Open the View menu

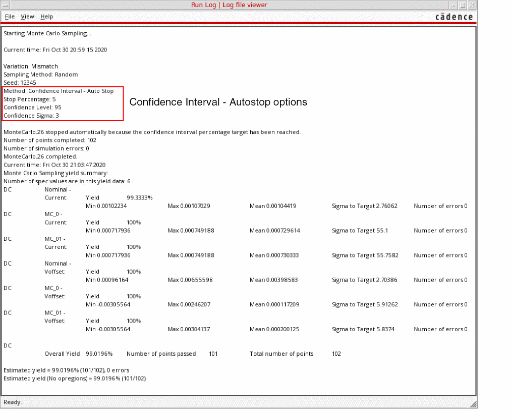point(27,17)
